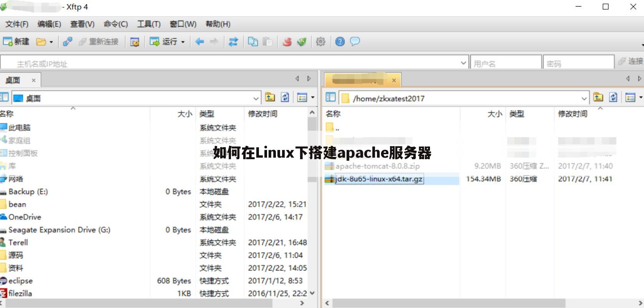The height and width of the screenshot is (308, 644).
Task: Select the eclipse shortcut in left pane
Action: pos(20,281)
